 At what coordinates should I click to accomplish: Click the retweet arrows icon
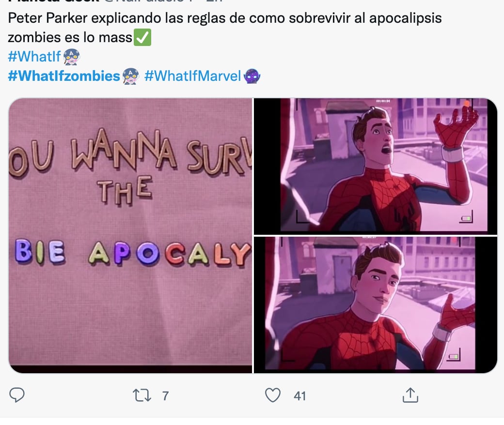click(x=142, y=395)
